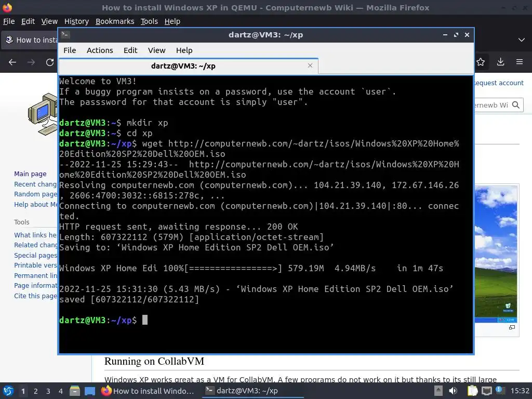Click show desktop icon in taskbar
532x399 pixels.
pyautogui.click(x=90, y=391)
